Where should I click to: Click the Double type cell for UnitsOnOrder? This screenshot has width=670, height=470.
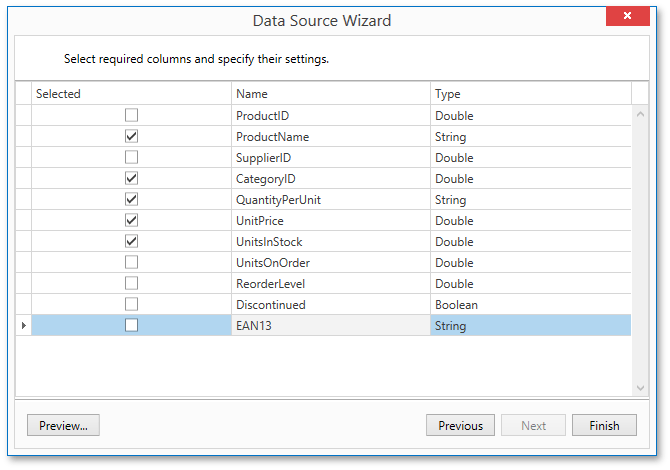(531, 262)
